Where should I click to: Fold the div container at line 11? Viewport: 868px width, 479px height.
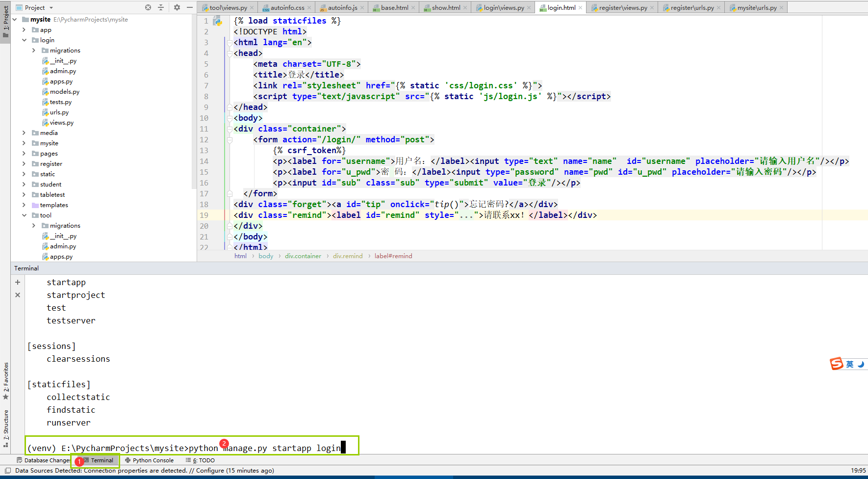click(230, 129)
